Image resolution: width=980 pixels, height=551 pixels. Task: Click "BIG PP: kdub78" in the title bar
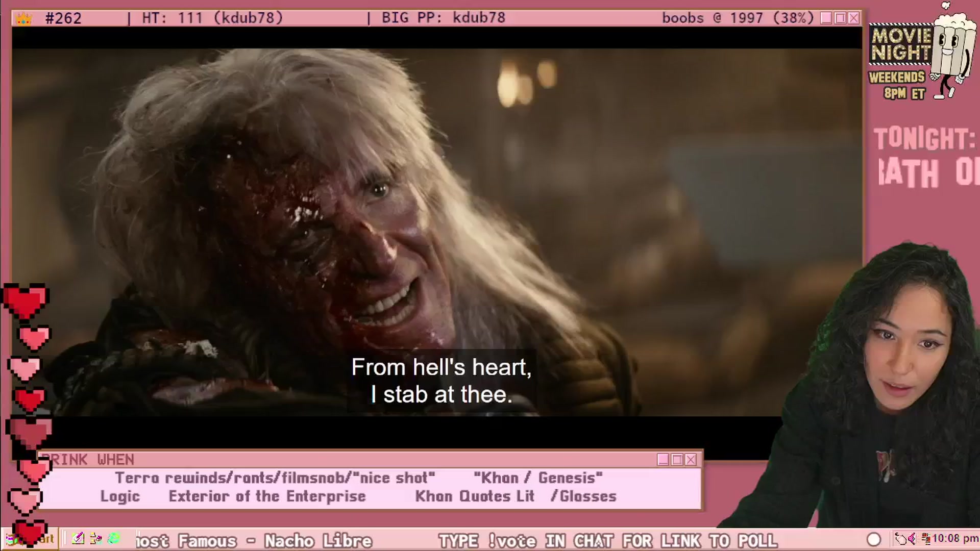443,18
